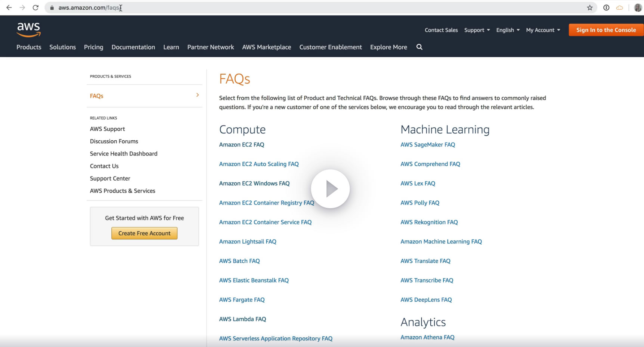Open the Customer Enablement menu
The height and width of the screenshot is (347, 644).
click(331, 47)
